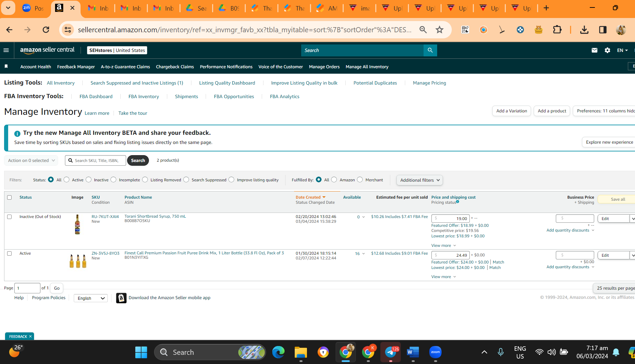This screenshot has width=635, height=364.
Task: Click Match next to Featured Offer $24.00
Action: (x=498, y=262)
